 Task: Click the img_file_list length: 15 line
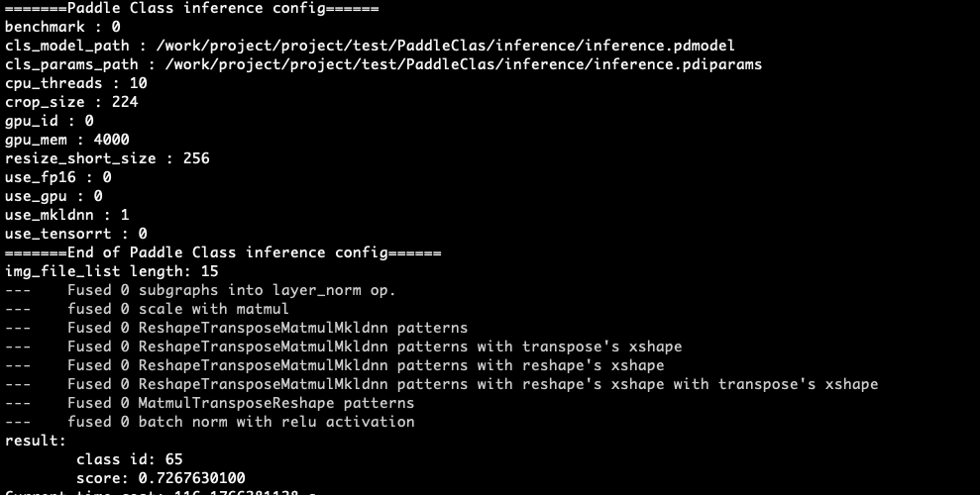[112, 271]
